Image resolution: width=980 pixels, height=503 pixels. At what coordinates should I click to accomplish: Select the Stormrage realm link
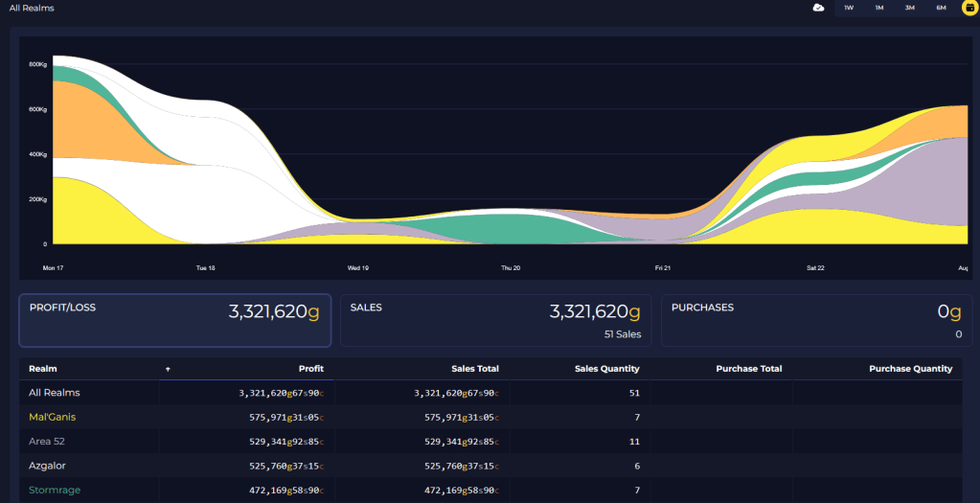click(x=55, y=490)
